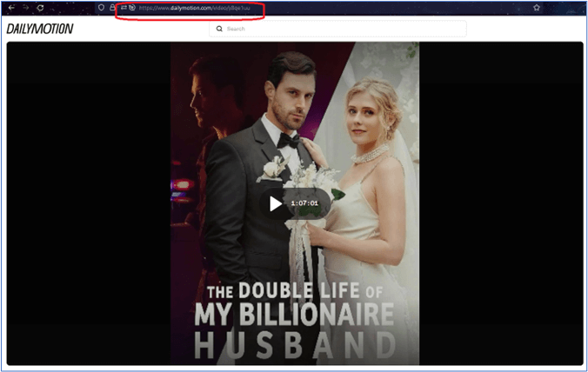Focus the Dailymotion Search field
588x372 pixels.
tap(339, 29)
